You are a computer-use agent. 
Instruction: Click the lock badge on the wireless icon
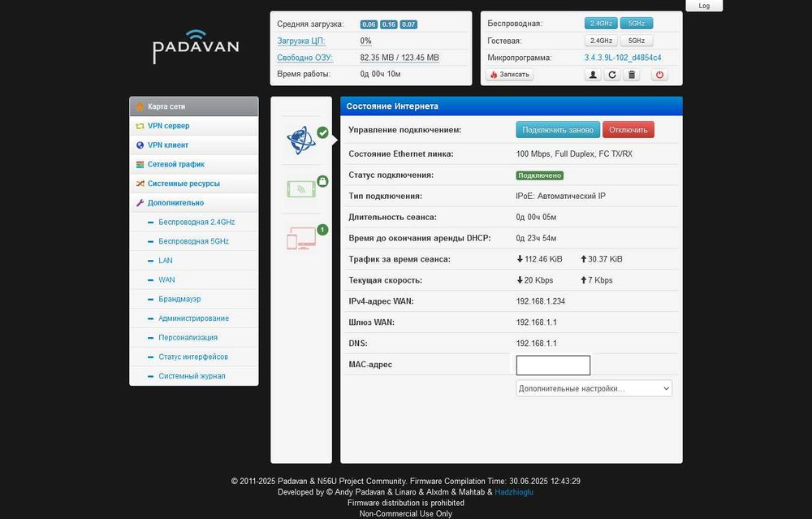(x=322, y=181)
